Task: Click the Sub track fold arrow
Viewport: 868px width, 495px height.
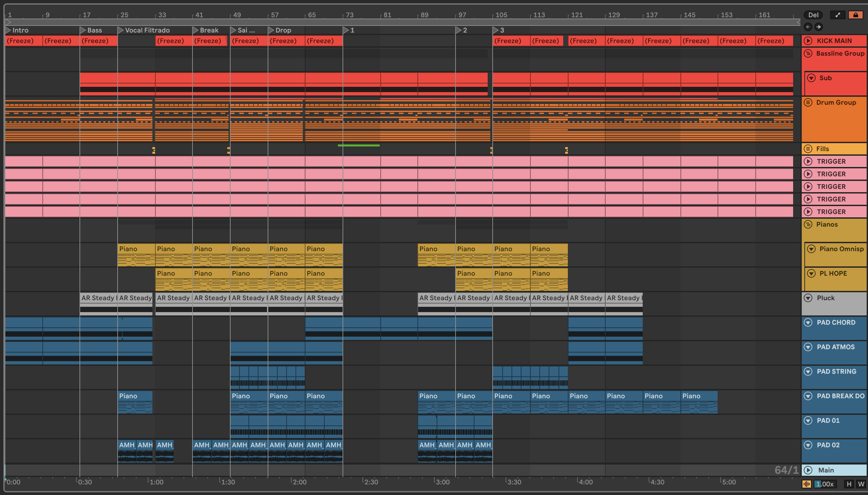Action: 811,78
